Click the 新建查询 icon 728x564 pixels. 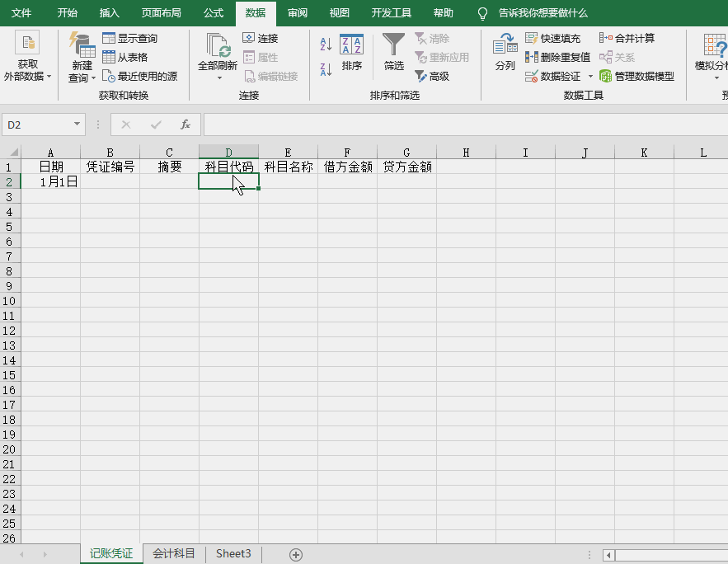click(82, 45)
